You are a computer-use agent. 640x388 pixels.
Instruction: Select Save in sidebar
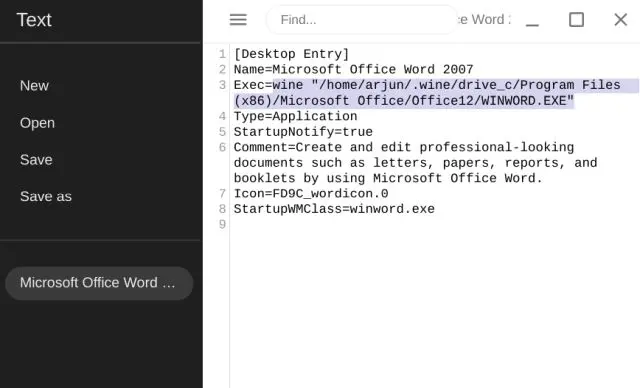coord(36,160)
